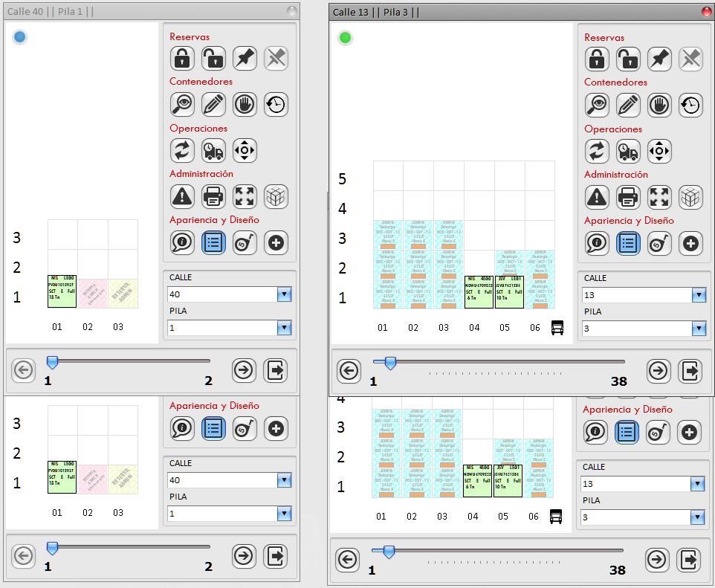This screenshot has width=715, height=588.
Task: Expand the PILA 1 dropdown in the lower Calle 40 panel
Action: [284, 514]
